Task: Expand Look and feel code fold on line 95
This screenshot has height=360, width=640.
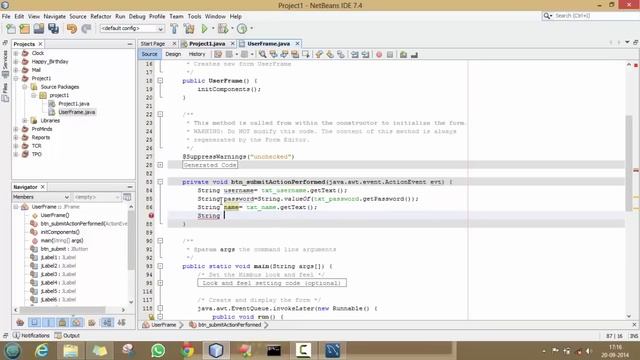Action: click(160, 283)
